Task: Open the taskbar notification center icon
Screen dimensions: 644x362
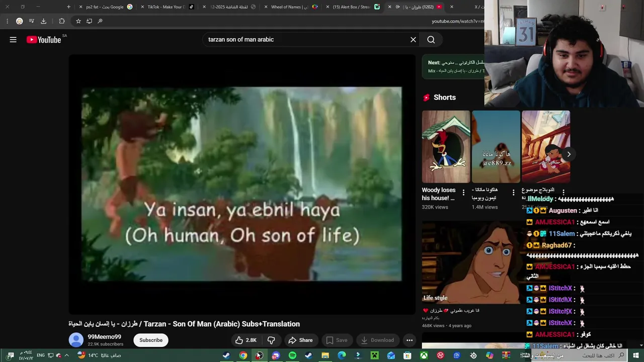Action: [x=11, y=355]
